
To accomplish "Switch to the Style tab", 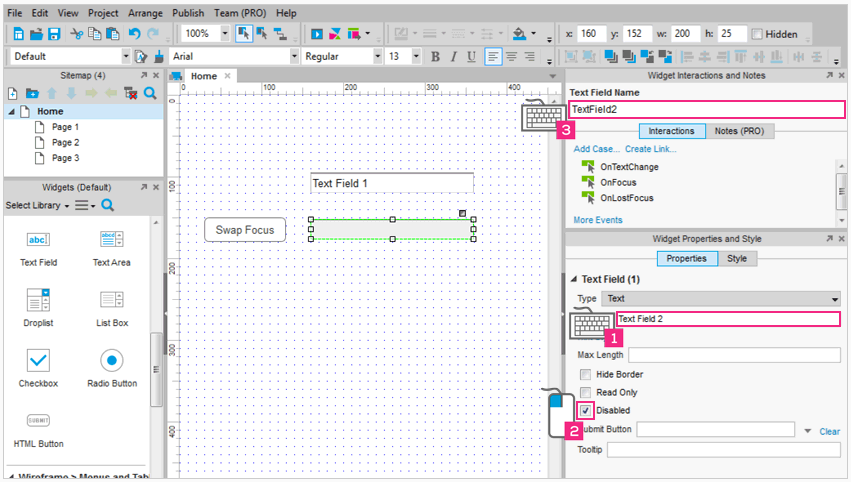I will coord(737,258).
